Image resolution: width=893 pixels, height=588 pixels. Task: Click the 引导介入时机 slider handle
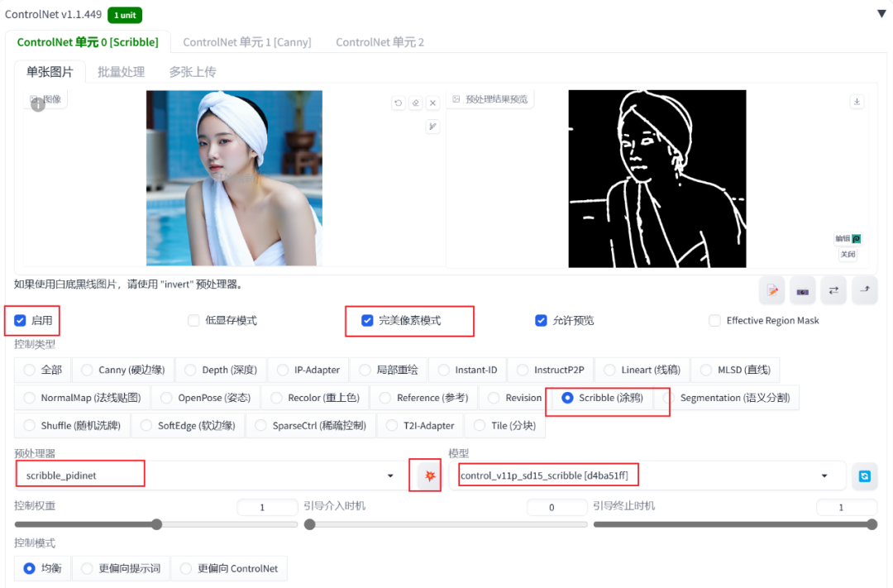tap(310, 524)
